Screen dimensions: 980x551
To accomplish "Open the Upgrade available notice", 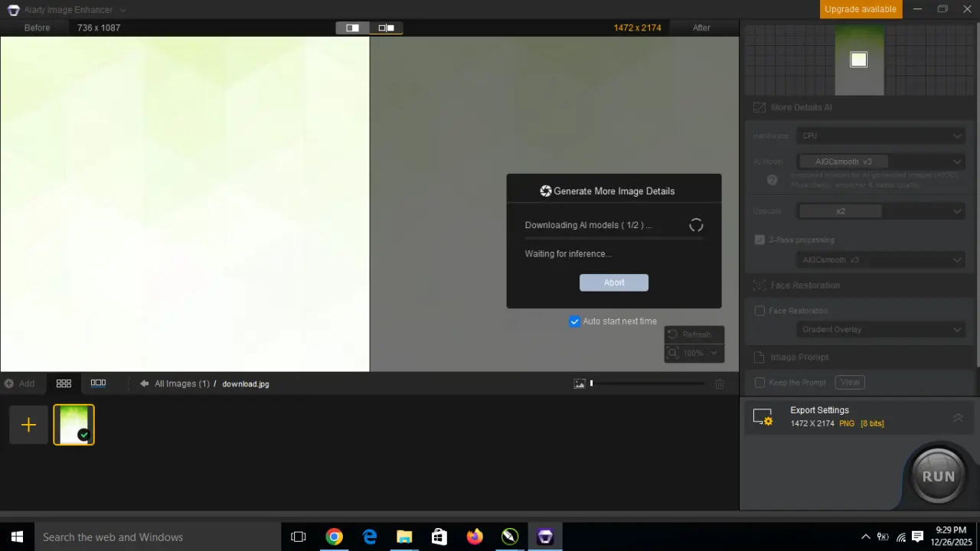I will [860, 9].
